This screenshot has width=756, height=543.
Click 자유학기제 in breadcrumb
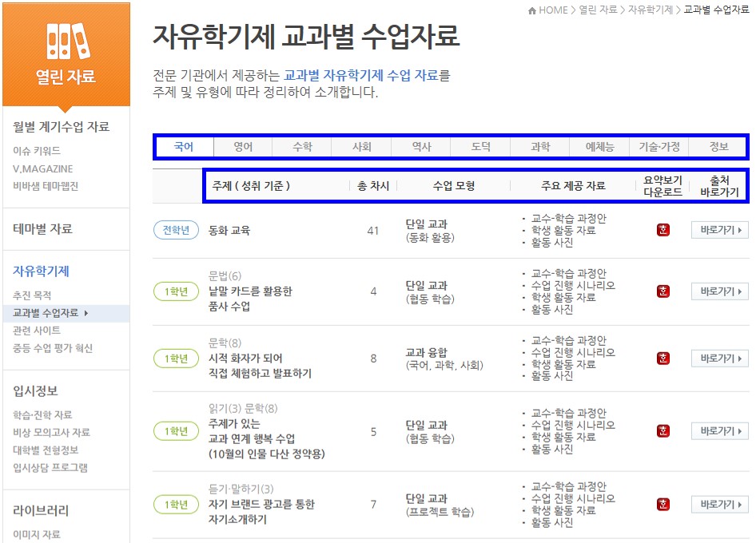[651, 10]
